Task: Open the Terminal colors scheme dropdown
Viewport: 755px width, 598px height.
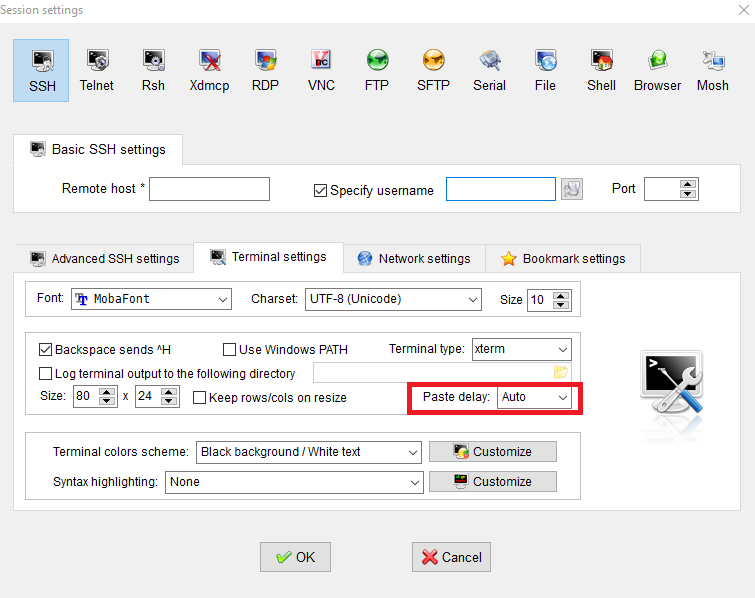Action: 309,452
